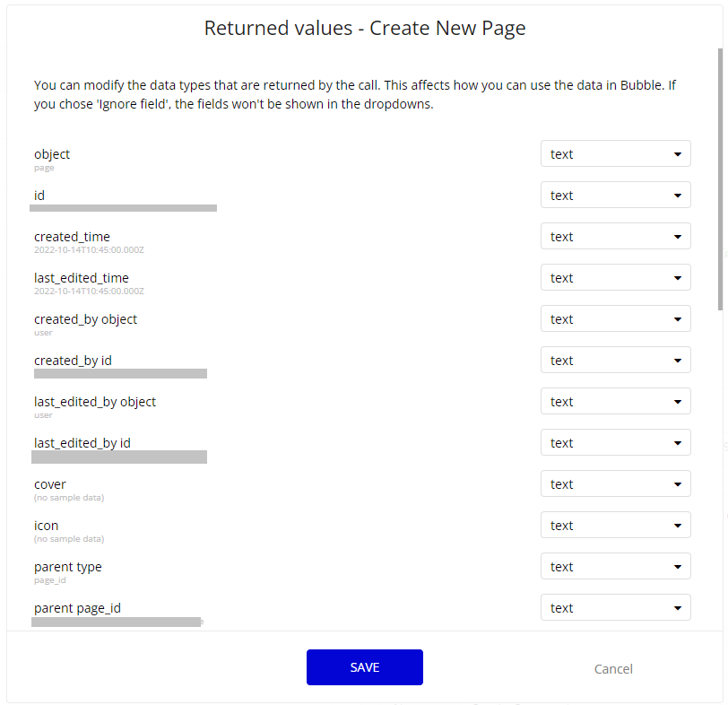Open the data type dropdown for id
Screen dimensions: 728x705
[616, 195]
